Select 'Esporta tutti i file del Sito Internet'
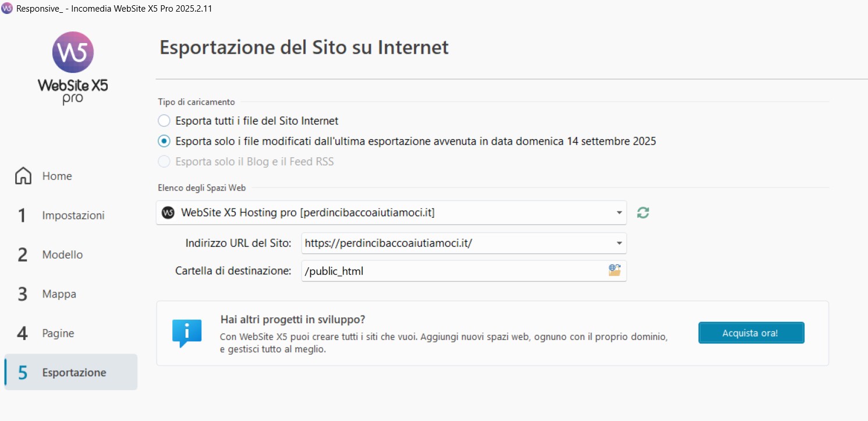This screenshot has width=868, height=421. (x=164, y=121)
